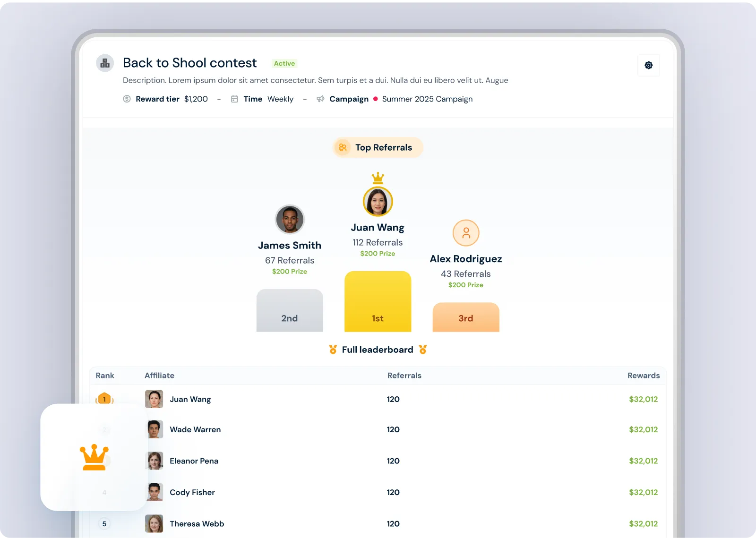
Task: Select Theresa Webb name in leaderboard
Action: [x=197, y=524]
